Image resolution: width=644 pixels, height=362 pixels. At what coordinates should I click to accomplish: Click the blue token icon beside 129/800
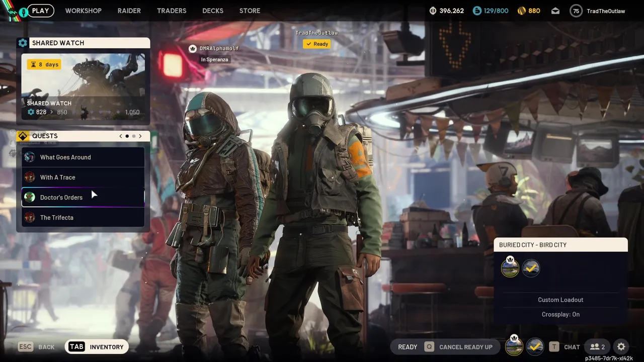[477, 11]
